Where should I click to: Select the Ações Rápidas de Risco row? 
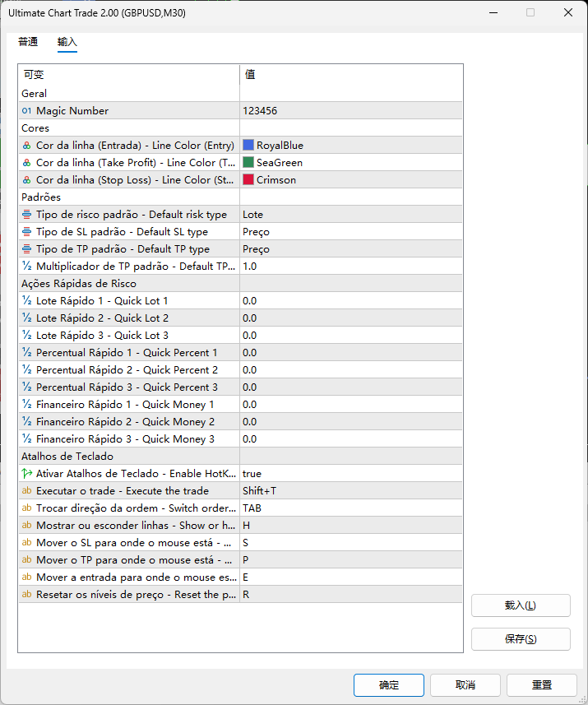(x=240, y=284)
